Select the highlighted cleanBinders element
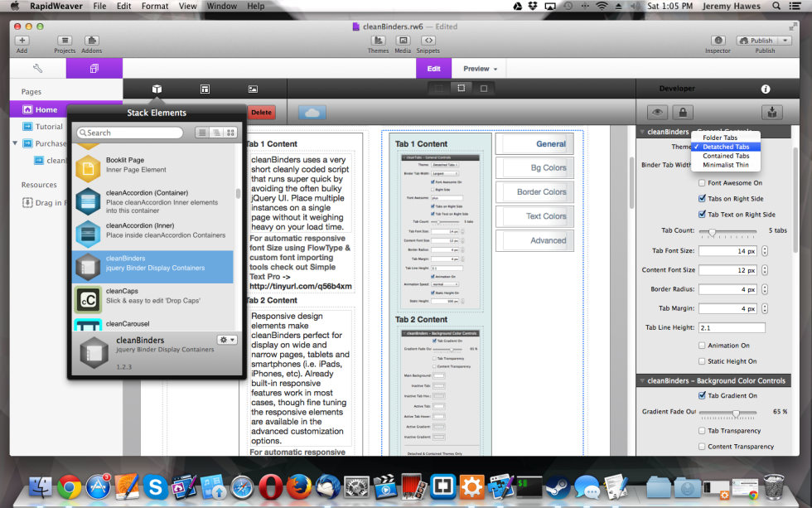The image size is (812, 508). pyautogui.click(x=154, y=267)
